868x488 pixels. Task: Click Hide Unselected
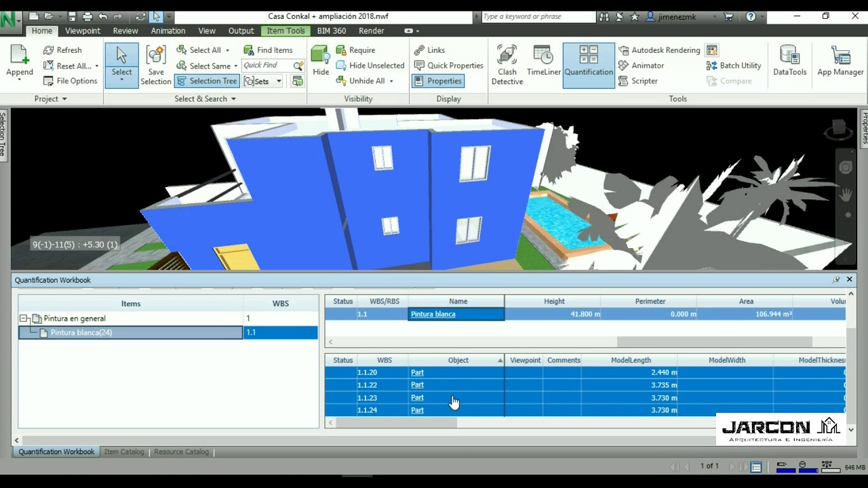(x=370, y=66)
